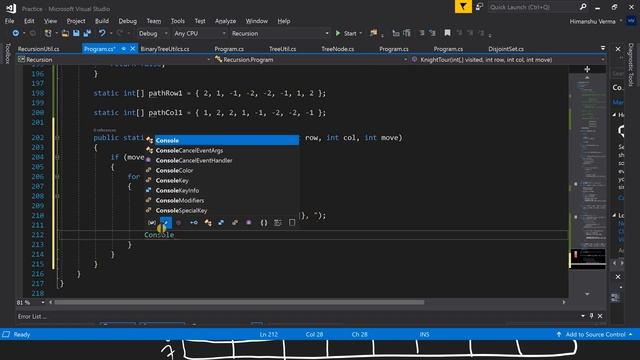Click the Save All toolbar icon
Image resolution: width=640 pixels, height=360 pixels.
(x=87, y=33)
